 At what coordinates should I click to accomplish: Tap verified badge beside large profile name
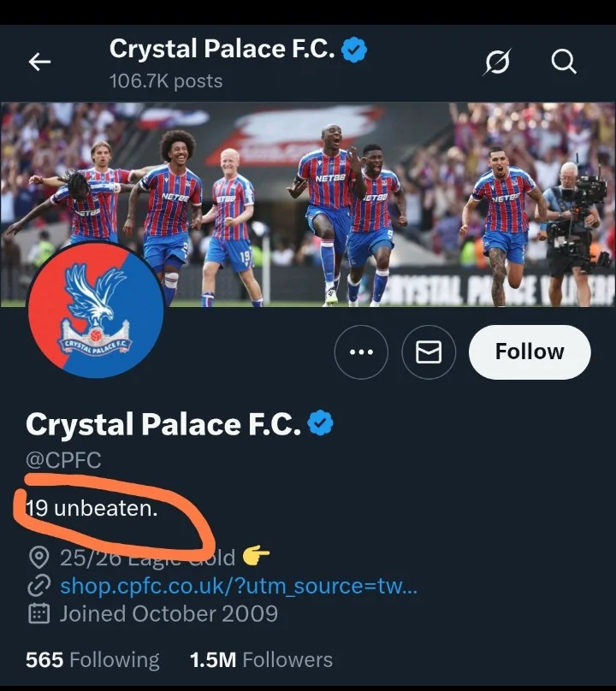click(x=320, y=422)
